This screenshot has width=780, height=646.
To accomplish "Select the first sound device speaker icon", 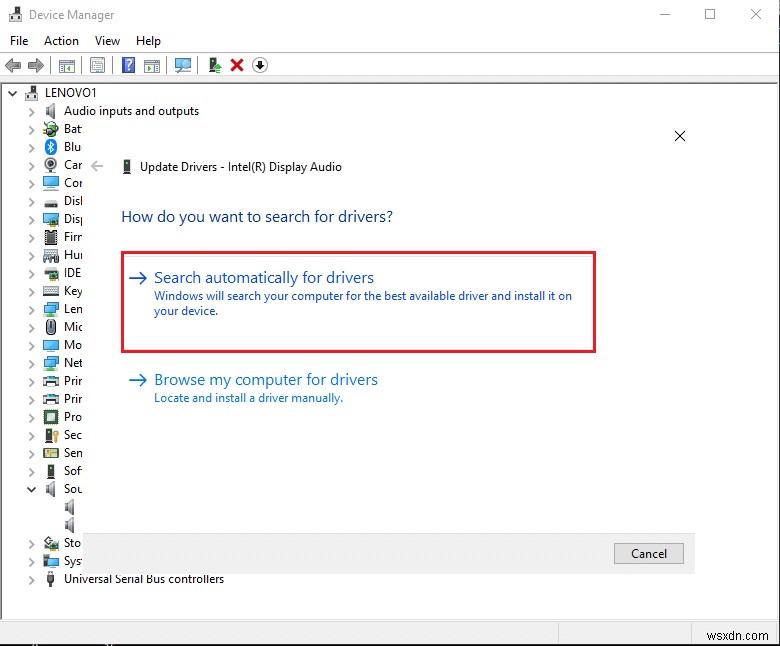I will (70, 507).
